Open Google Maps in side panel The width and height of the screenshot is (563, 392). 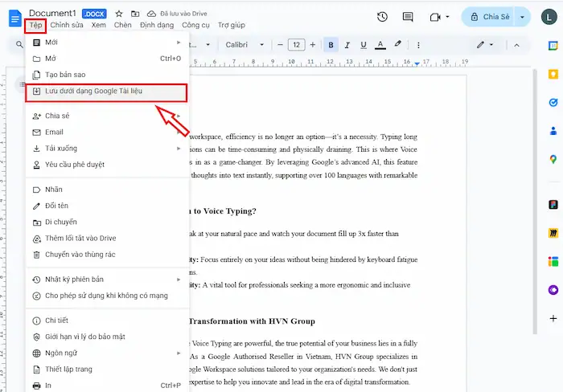click(553, 159)
